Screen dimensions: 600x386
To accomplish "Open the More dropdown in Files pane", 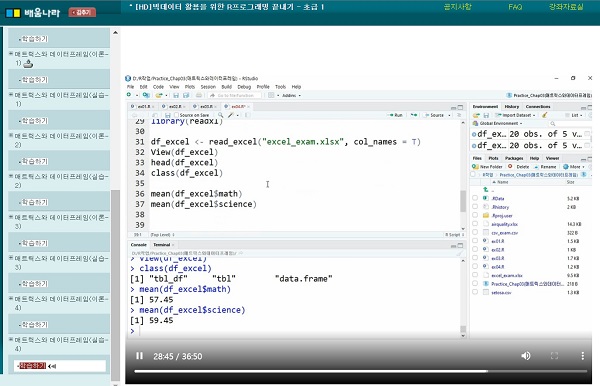I will pyautogui.click(x=573, y=167).
